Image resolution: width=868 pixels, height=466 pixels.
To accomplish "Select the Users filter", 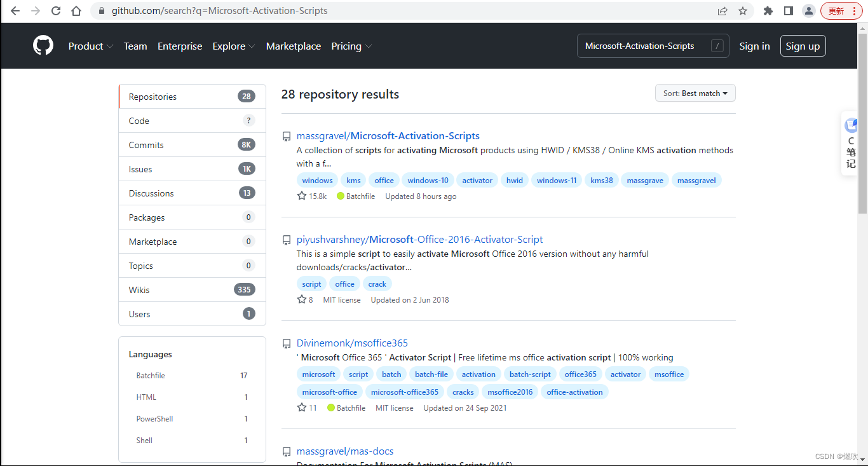I will pos(192,314).
